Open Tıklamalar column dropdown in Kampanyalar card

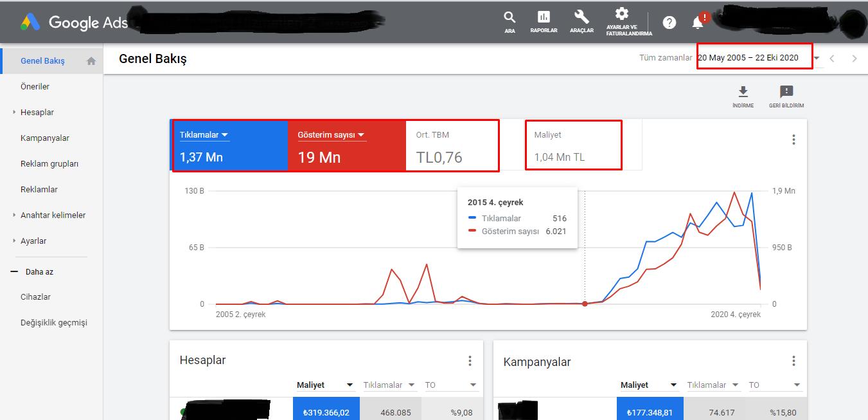point(715,385)
